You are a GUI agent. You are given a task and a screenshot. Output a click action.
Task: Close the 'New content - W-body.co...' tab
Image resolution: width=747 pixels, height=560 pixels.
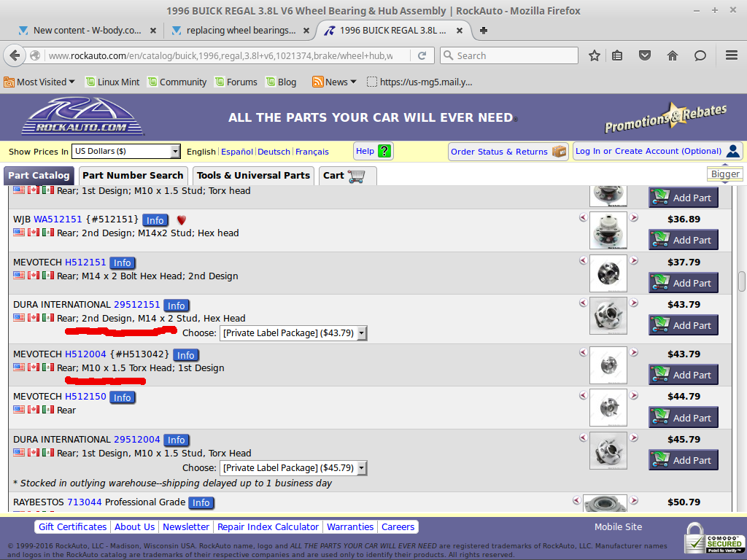tap(153, 31)
